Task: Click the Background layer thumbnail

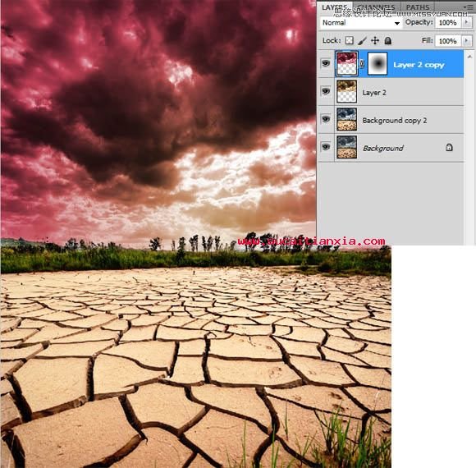Action: point(346,147)
